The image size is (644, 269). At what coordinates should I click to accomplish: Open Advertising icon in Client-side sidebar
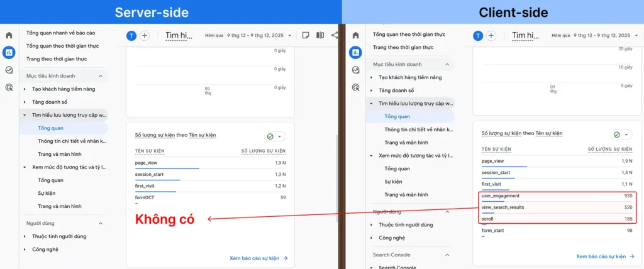pos(356,87)
